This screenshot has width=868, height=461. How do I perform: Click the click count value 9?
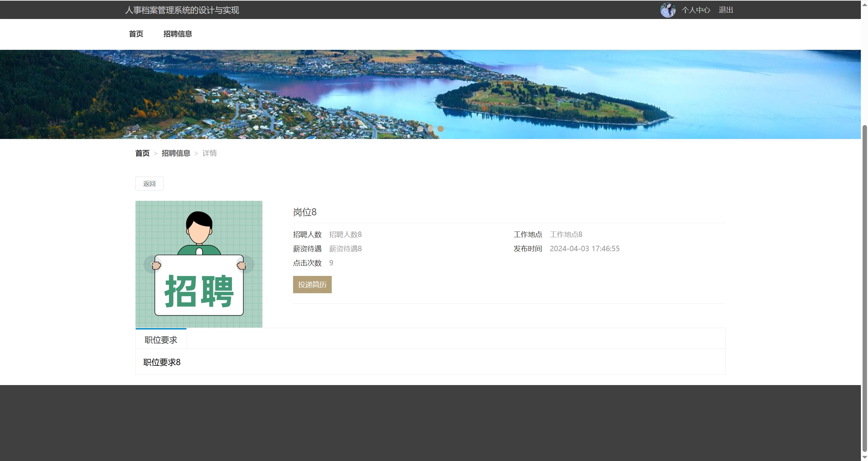(331, 263)
